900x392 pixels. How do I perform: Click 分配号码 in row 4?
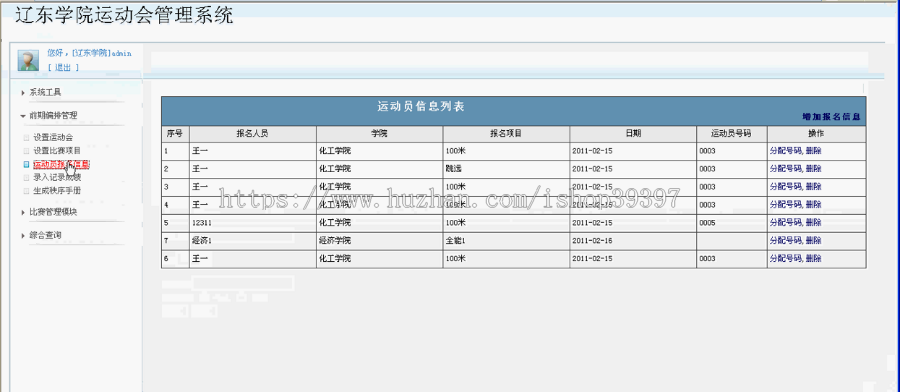[785, 204]
